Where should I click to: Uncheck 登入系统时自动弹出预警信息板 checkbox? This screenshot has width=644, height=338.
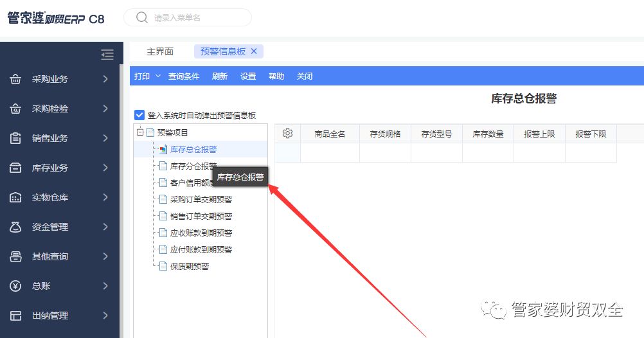click(139, 115)
